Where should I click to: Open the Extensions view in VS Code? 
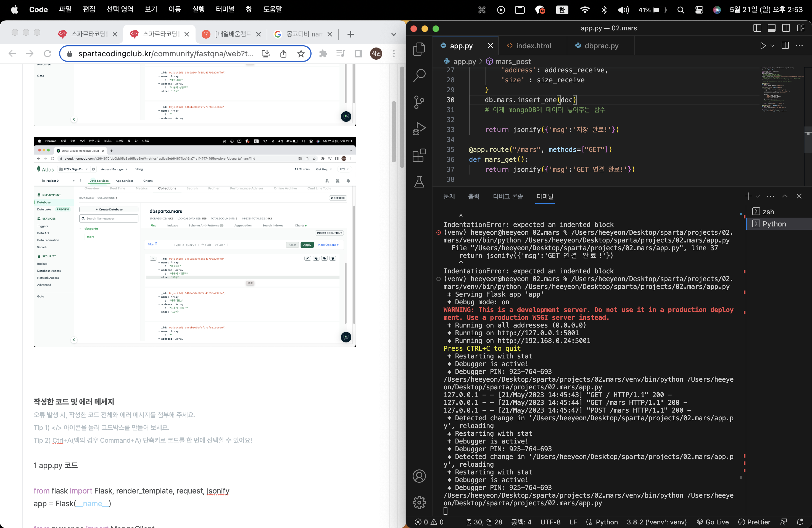[419, 155]
